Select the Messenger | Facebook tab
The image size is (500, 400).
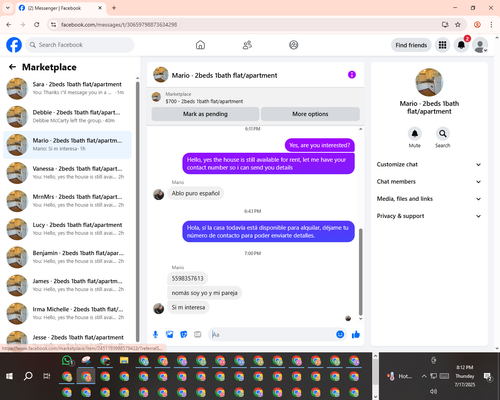pyautogui.click(x=60, y=8)
